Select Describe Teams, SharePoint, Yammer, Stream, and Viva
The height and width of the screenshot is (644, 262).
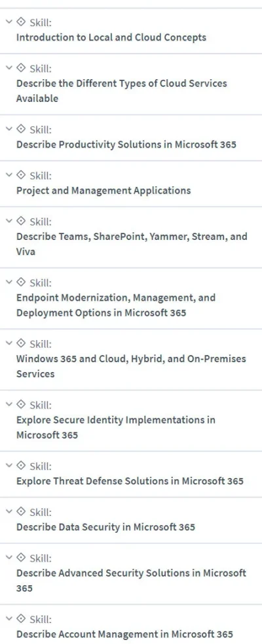[x=132, y=244]
